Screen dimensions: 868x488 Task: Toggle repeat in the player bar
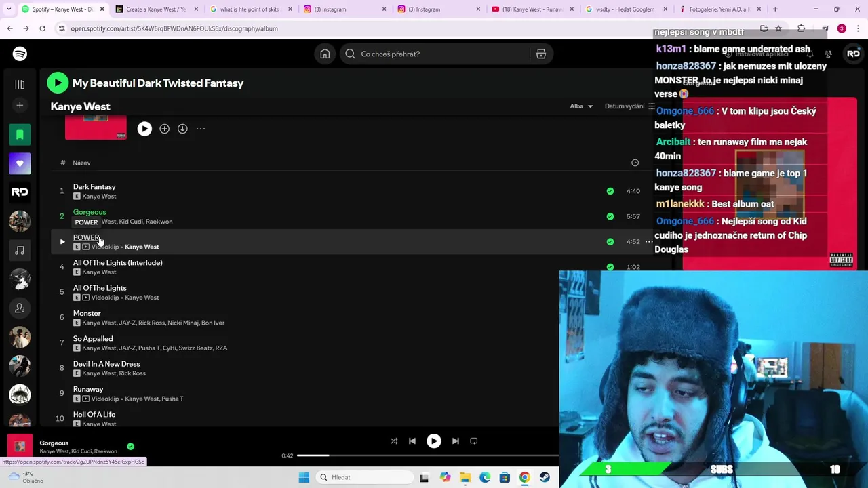point(474,441)
